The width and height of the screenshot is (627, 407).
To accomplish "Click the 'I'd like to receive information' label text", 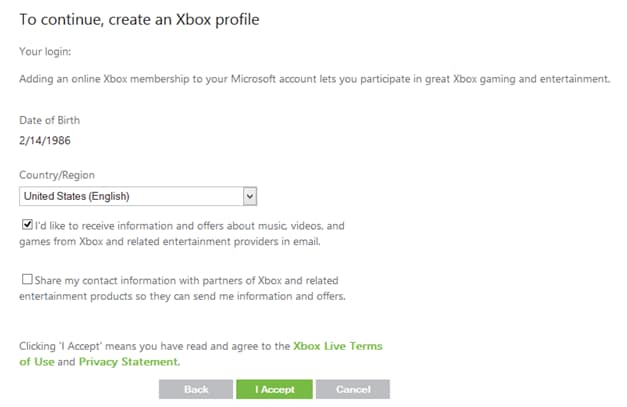I will (190, 226).
